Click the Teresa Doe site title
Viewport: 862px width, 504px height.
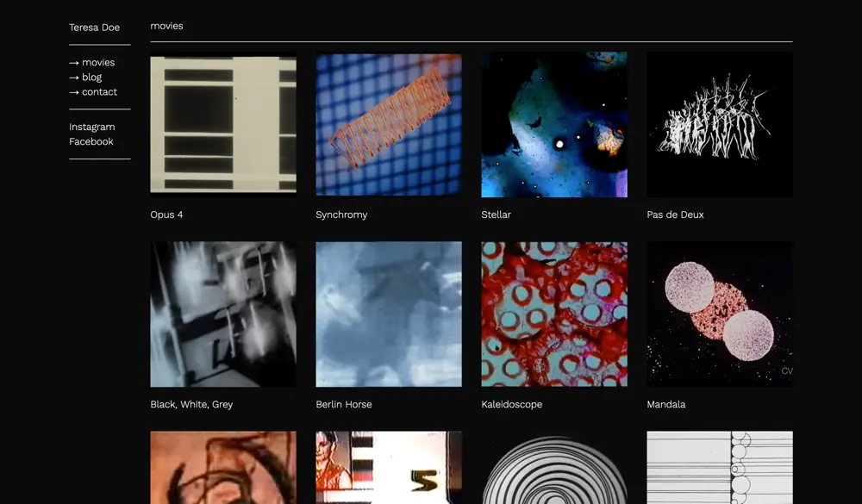[94, 28]
